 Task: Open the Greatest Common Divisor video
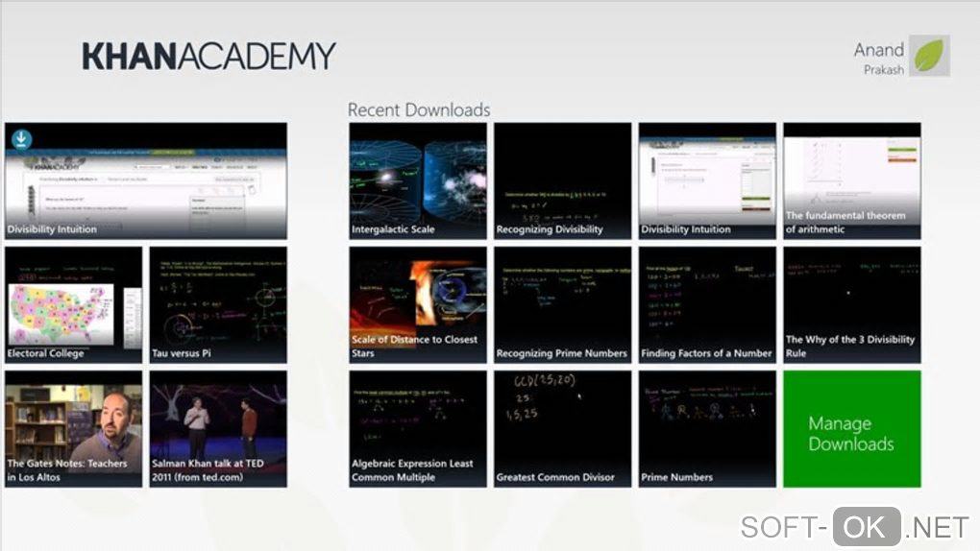click(x=562, y=428)
